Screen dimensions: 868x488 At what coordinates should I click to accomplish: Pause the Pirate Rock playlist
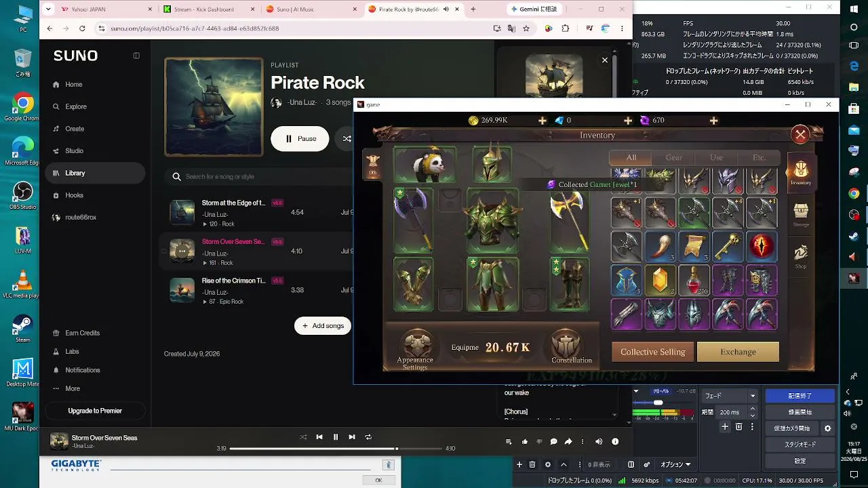coord(300,139)
